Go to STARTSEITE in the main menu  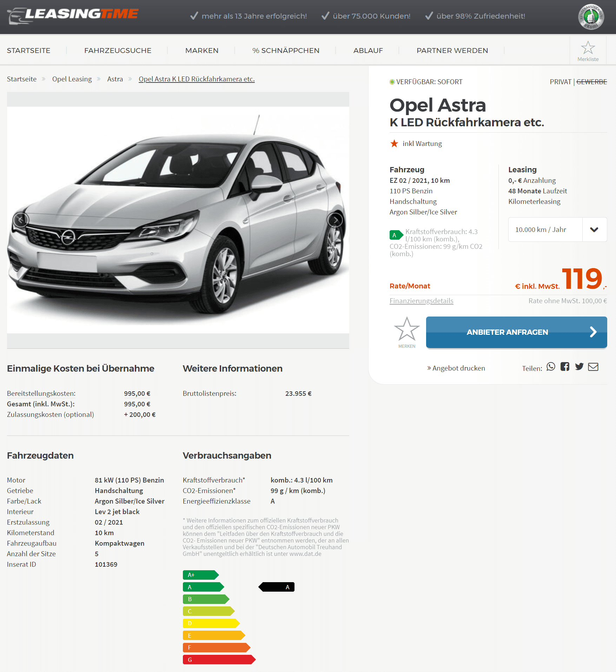coord(29,51)
